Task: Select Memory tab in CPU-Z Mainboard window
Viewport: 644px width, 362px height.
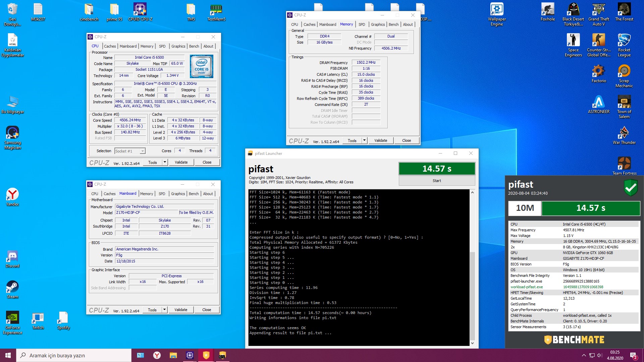Action: click(x=147, y=194)
